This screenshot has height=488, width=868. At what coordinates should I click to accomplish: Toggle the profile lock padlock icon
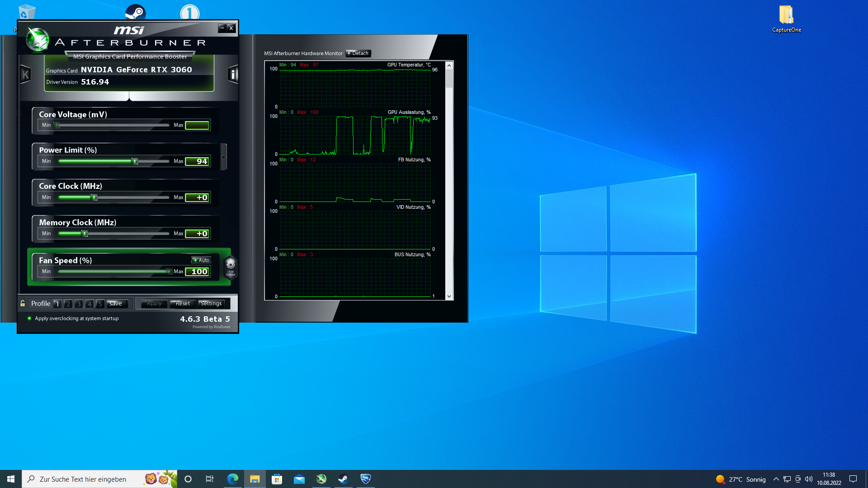click(23, 304)
